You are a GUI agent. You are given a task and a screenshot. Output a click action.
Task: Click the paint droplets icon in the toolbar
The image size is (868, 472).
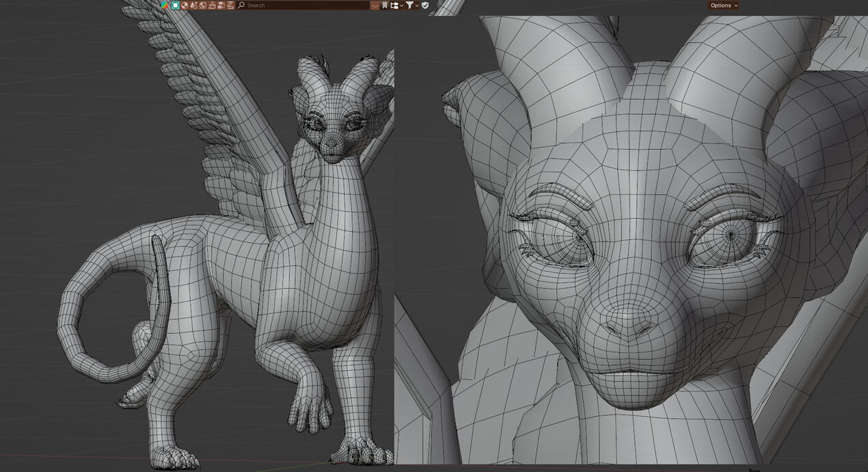[193, 5]
